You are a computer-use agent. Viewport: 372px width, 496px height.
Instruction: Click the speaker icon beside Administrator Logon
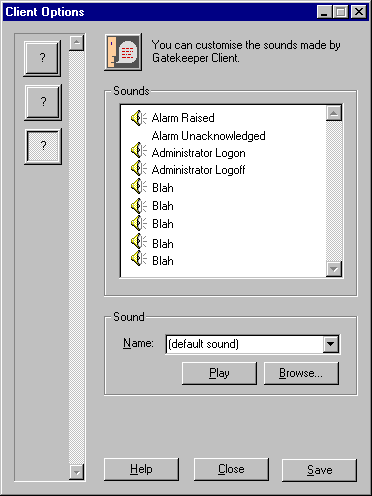click(138, 151)
